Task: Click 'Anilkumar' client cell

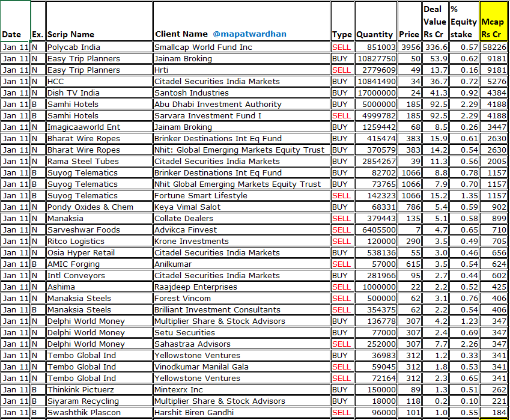Action: coord(241,264)
